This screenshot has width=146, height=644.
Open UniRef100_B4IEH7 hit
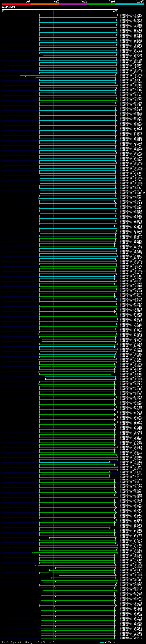point(131,289)
